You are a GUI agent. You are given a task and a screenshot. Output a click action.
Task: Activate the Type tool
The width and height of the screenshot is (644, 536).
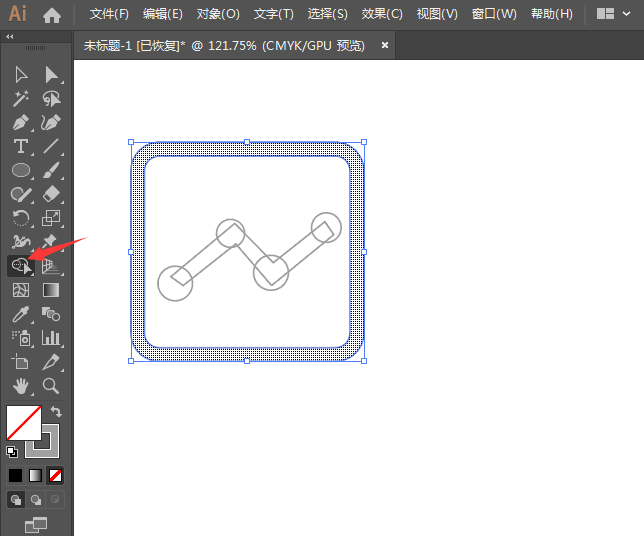[x=21, y=146]
